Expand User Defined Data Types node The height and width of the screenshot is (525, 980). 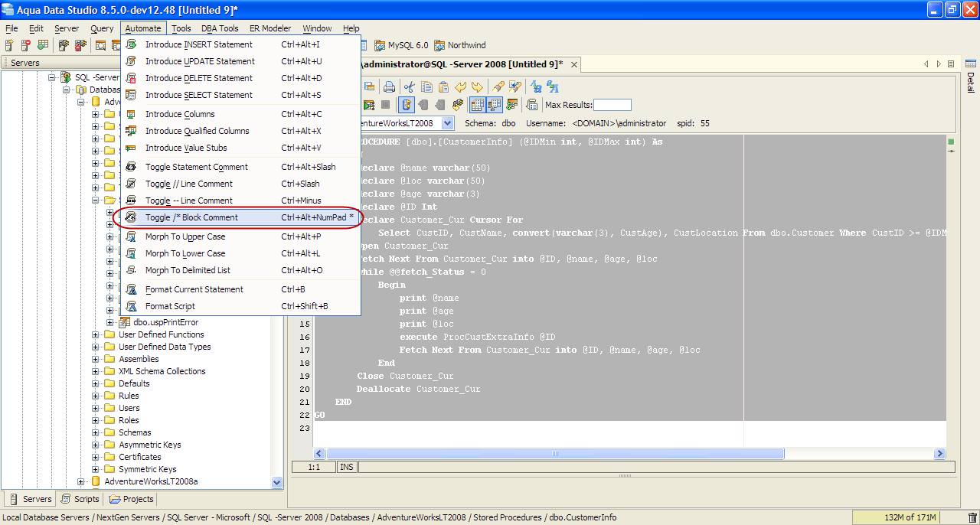[96, 347]
